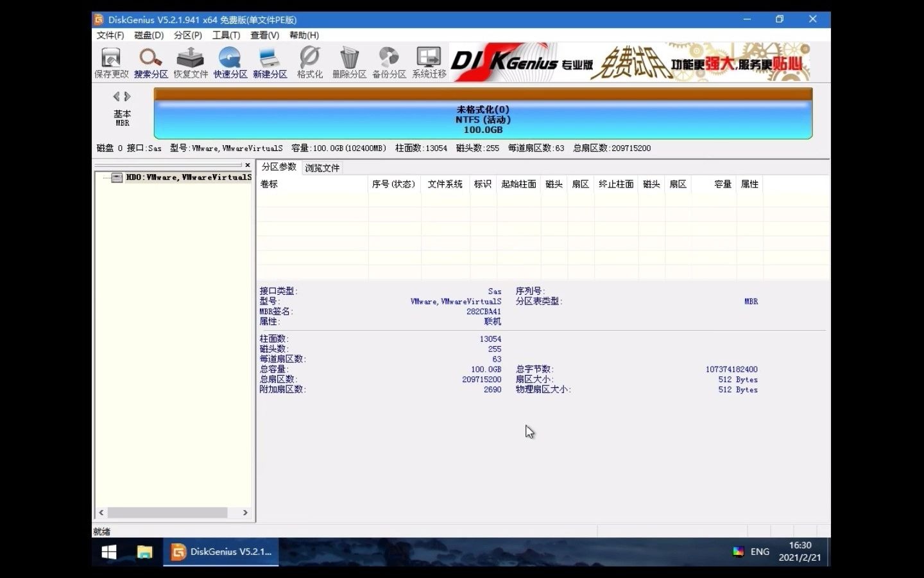Viewport: 924px width, 578px height.
Task: Sort by Capacity (容量) column header
Action: click(x=714, y=184)
